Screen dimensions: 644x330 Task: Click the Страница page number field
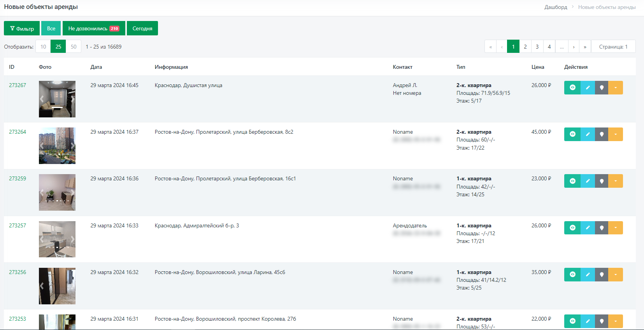pos(613,47)
